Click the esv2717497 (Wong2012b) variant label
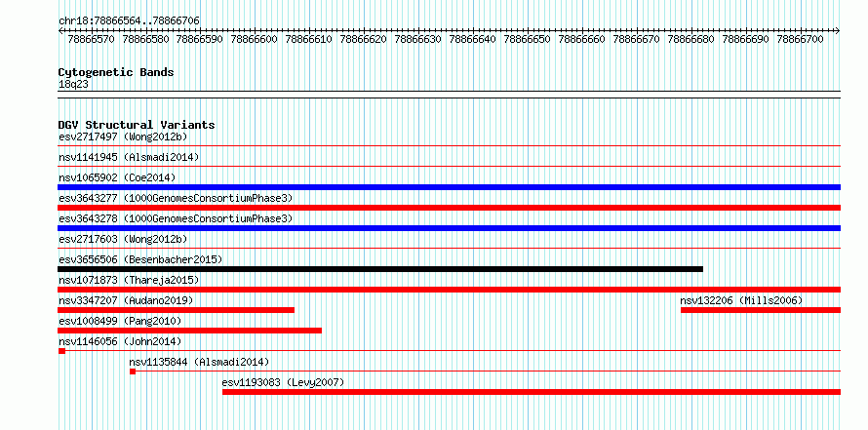 [123, 137]
